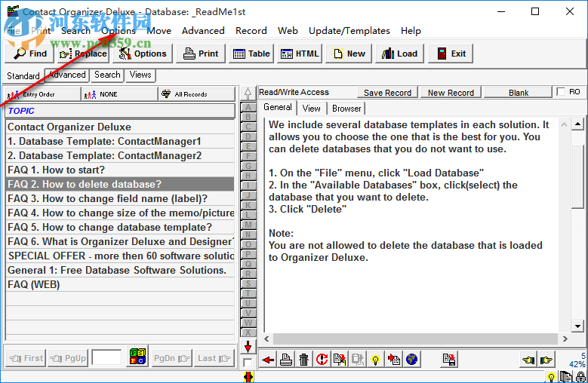Click the PgUp navigation button

68,358
